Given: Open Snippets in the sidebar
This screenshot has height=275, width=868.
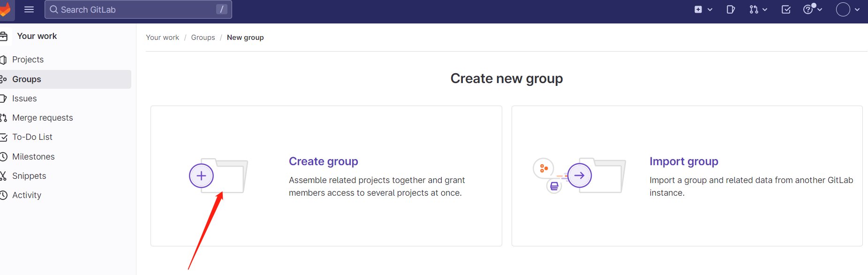Looking at the screenshot, I should point(29,176).
